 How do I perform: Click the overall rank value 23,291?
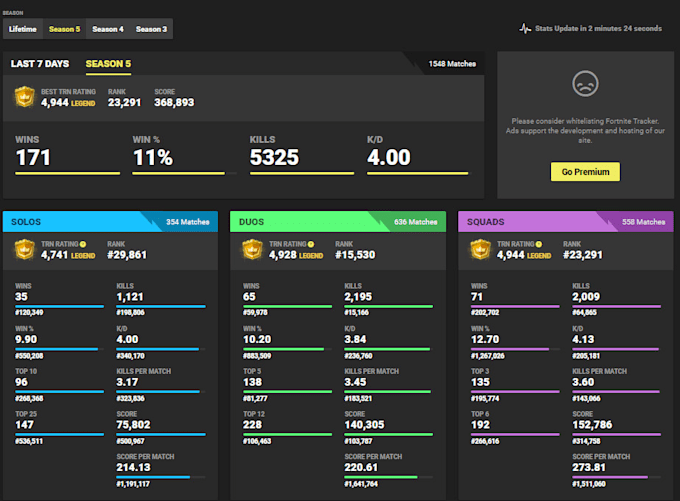pos(124,102)
